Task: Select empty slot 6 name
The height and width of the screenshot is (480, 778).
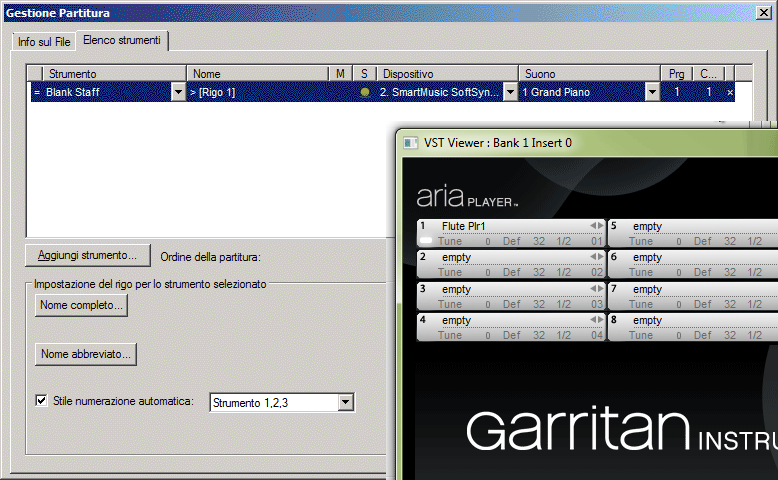Action: click(647, 258)
